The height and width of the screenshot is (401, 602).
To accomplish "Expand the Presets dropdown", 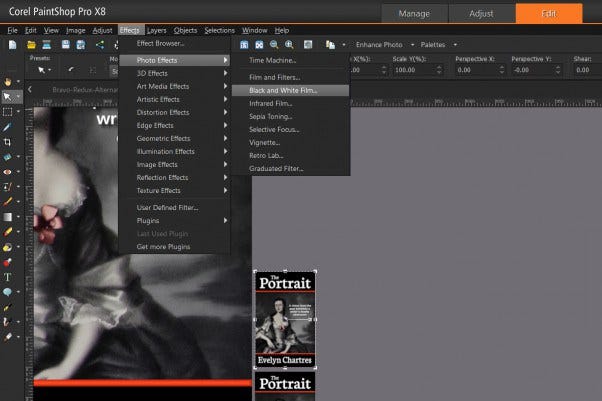I will pyautogui.click(x=45, y=70).
